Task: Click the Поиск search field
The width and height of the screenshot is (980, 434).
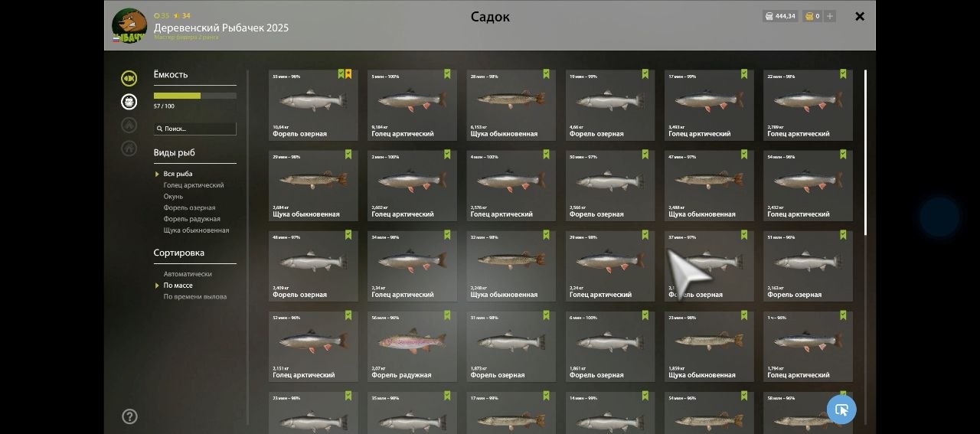Action: 195,129
